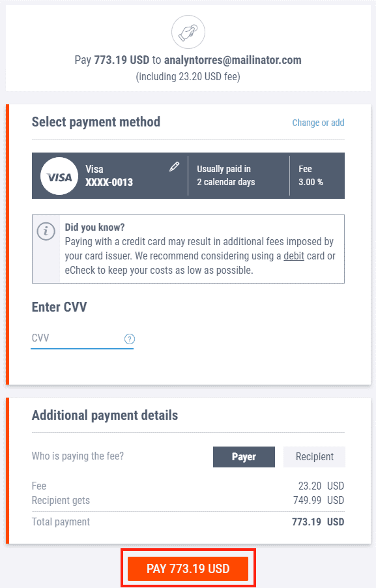Select Recipient as fee payer
The image size is (376, 588).
point(314,457)
